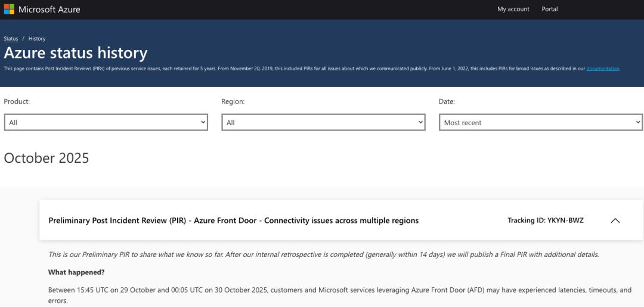
Task: Open the Portal link
Action: [549, 9]
